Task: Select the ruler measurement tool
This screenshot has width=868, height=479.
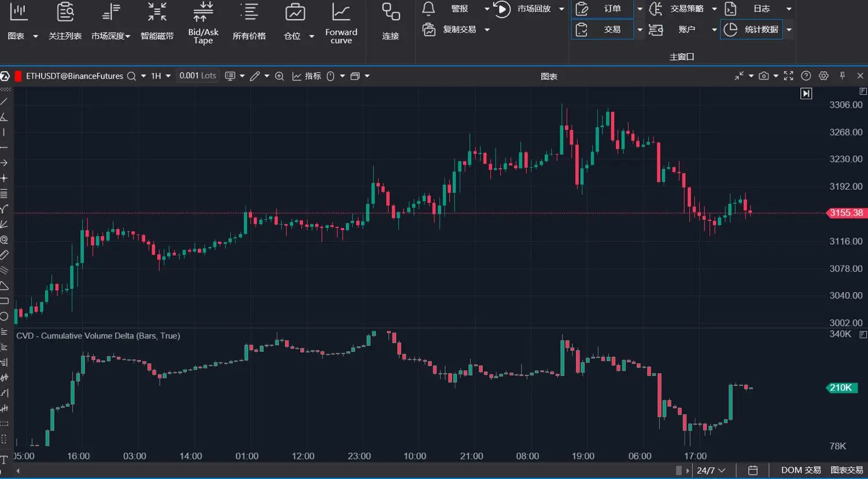Action: click(4, 255)
